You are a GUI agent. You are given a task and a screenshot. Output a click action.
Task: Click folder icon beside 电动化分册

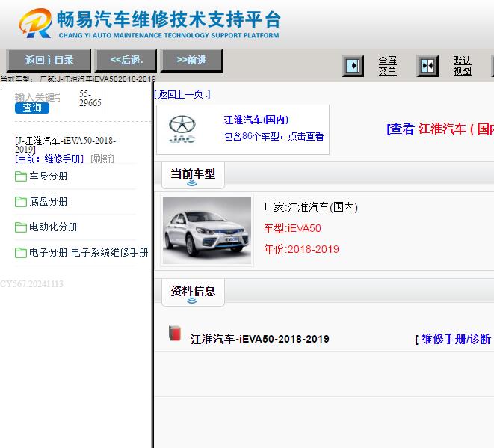click(x=21, y=227)
